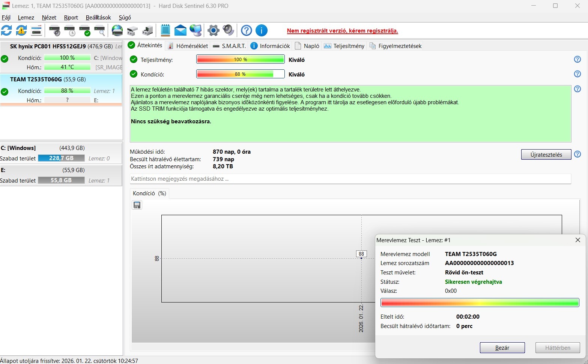The height and width of the screenshot is (364, 588).
Task: Open the Fájl menu
Action: [x=6, y=18]
